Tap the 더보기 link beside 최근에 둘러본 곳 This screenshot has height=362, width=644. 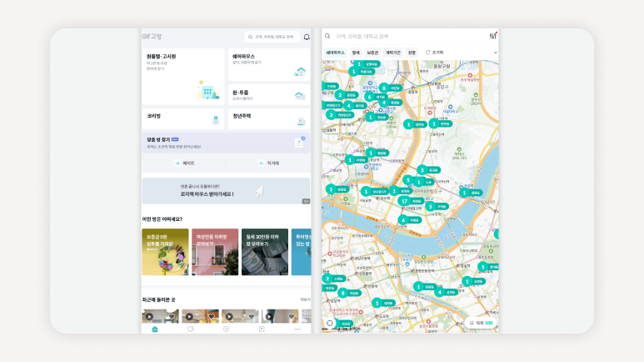click(305, 299)
